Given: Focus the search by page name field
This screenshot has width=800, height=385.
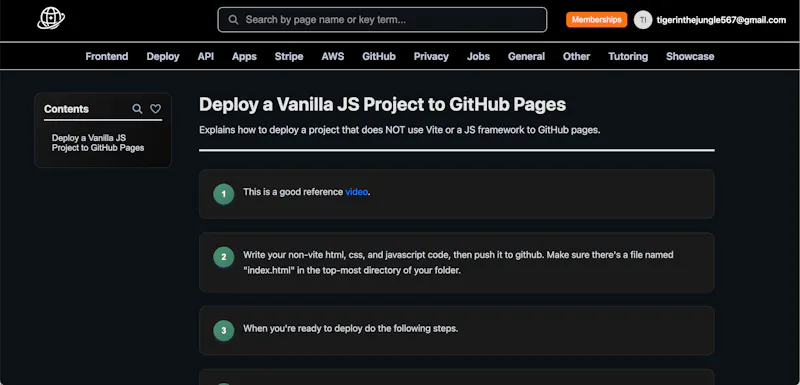Looking at the screenshot, I should click(x=382, y=20).
